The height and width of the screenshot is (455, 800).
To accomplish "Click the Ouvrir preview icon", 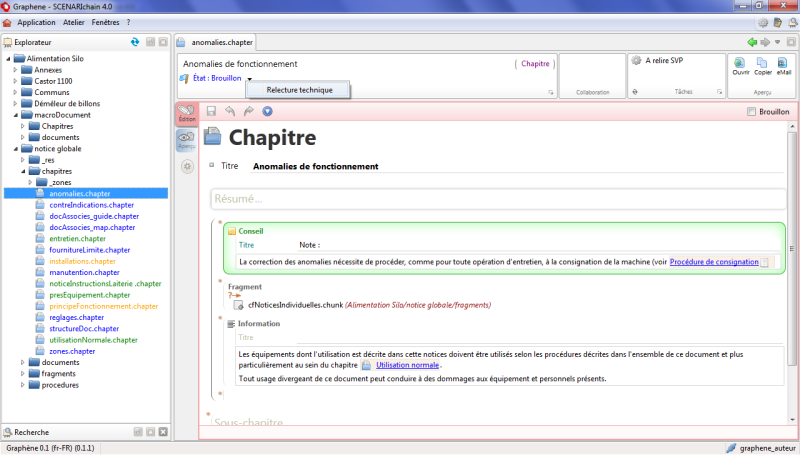I will tap(741, 62).
